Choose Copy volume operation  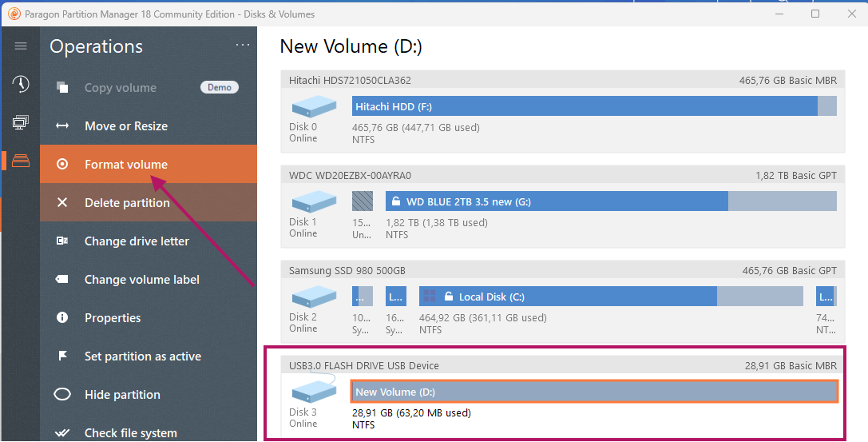pyautogui.click(x=149, y=87)
